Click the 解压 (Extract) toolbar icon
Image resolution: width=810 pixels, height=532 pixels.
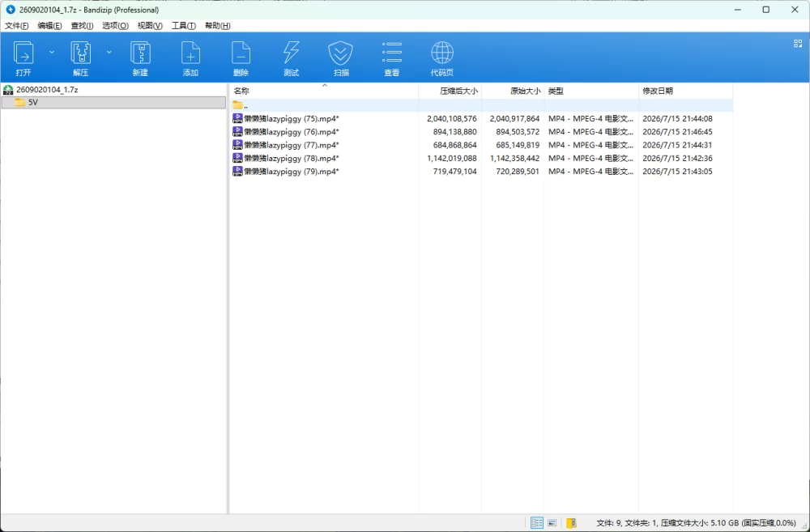tap(80, 53)
